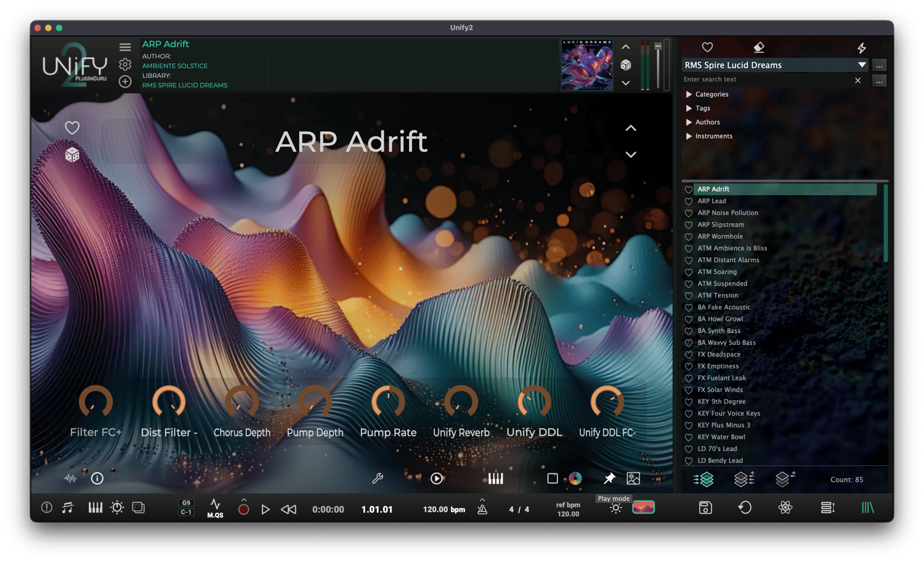Clear the search text with the X button
Image resolution: width=924 pixels, height=562 pixels.
coord(857,80)
